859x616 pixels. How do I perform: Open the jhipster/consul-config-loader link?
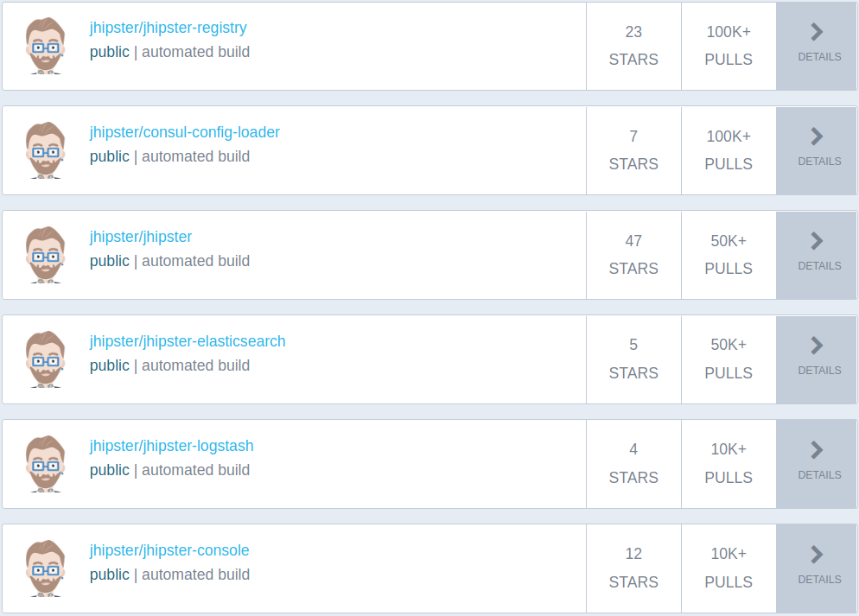184,132
